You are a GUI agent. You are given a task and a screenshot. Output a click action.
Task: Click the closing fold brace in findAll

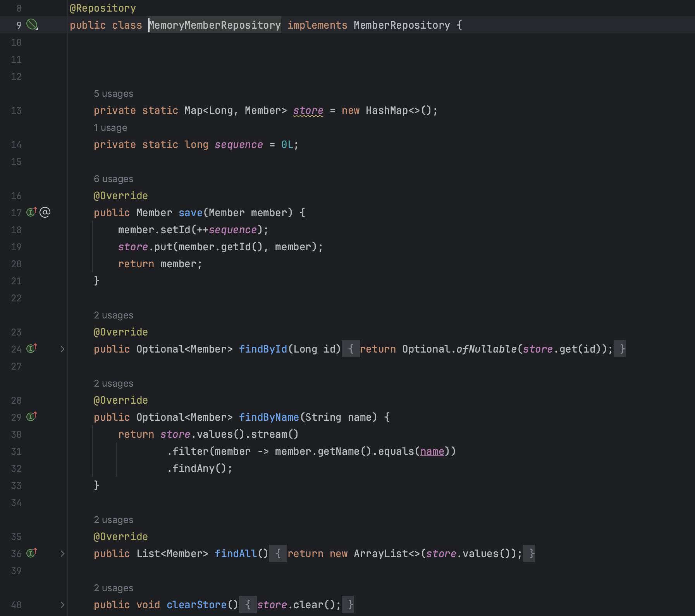pyautogui.click(x=529, y=554)
